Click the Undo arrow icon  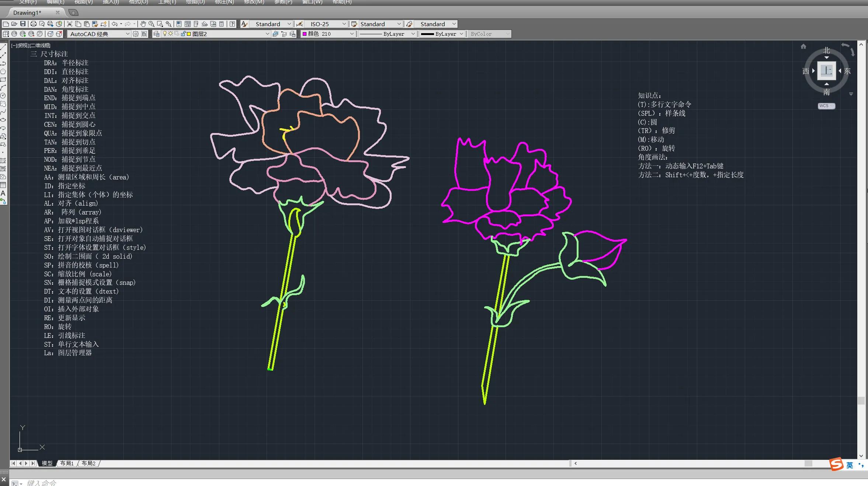pyautogui.click(x=115, y=24)
